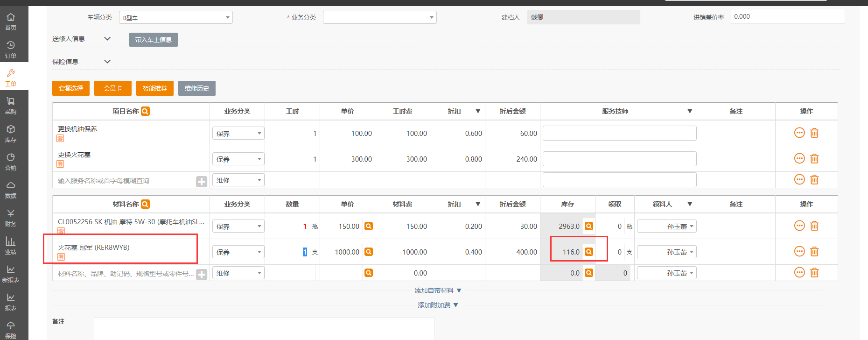Screen dimensions: 868x340
Task: Open 领料人 header dropdown arrow
Action: [690, 204]
